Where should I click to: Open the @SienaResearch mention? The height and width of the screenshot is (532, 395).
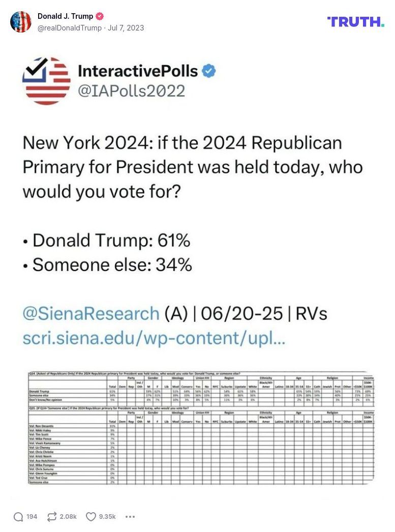(91, 314)
